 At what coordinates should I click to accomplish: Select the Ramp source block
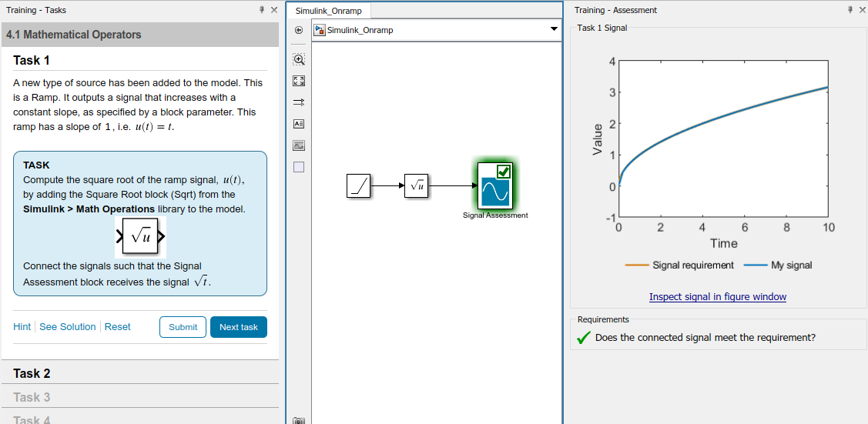click(x=359, y=185)
